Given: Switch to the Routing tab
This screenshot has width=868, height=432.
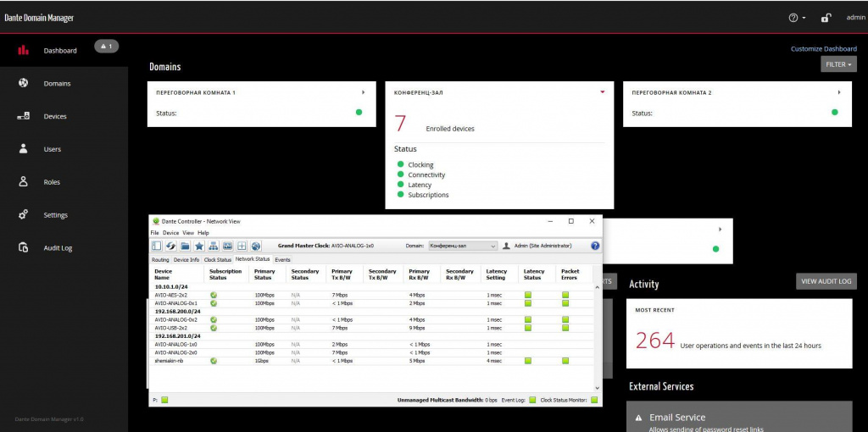Looking at the screenshot, I should pos(160,259).
